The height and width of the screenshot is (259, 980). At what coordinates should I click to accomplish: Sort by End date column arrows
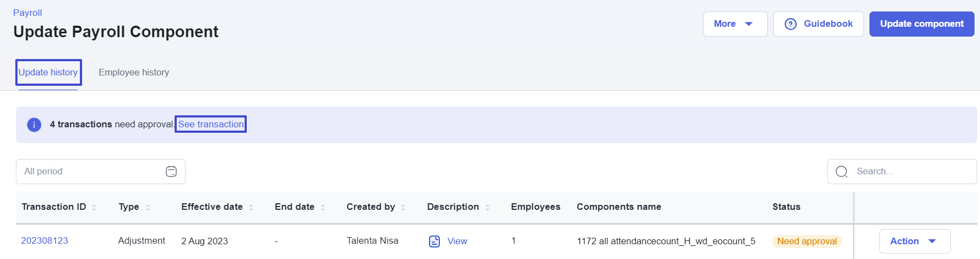pos(323,207)
